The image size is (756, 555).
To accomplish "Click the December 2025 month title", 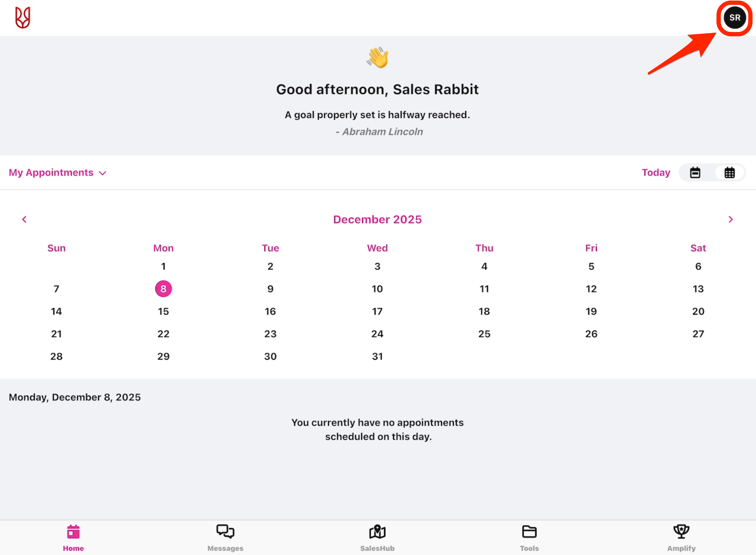I will (377, 219).
